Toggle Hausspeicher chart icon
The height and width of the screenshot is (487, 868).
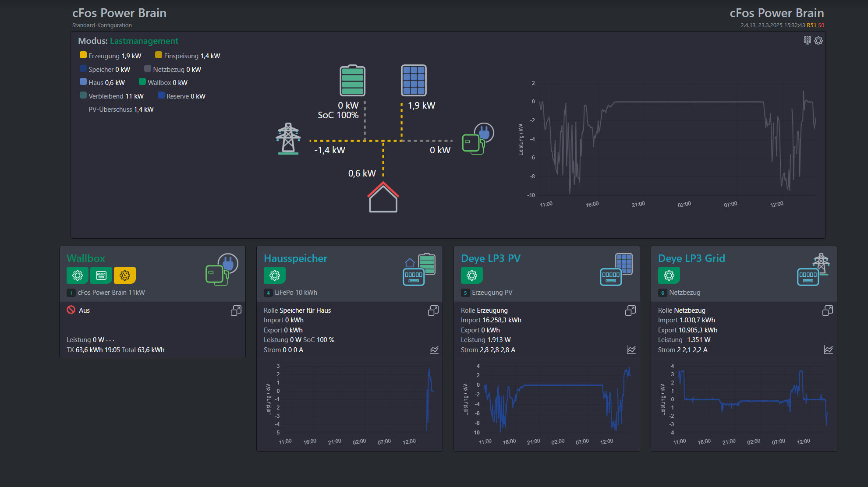coord(434,349)
